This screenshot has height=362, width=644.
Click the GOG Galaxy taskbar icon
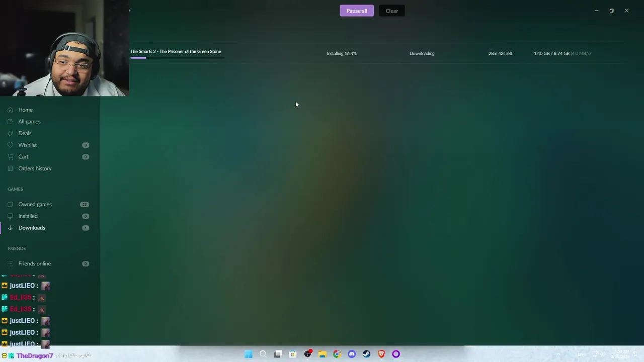(396, 354)
